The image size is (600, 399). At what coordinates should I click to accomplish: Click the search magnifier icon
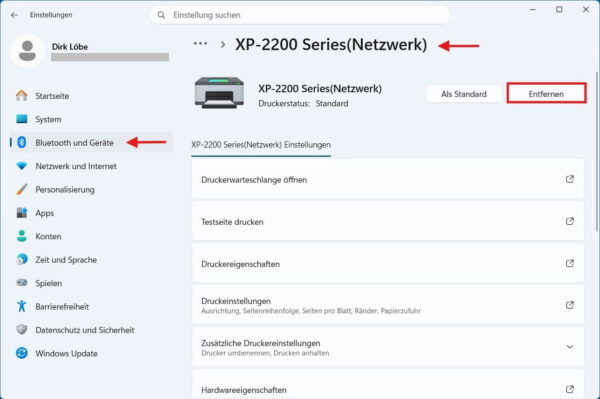point(161,15)
